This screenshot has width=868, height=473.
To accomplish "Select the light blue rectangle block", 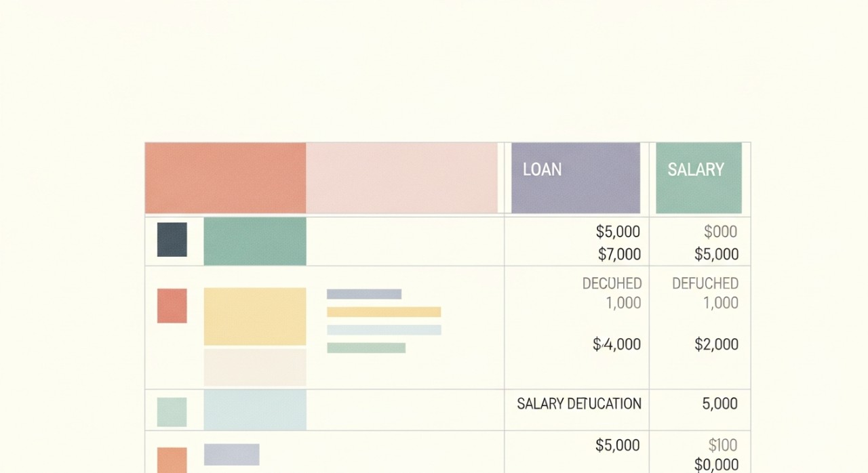I will [255, 410].
